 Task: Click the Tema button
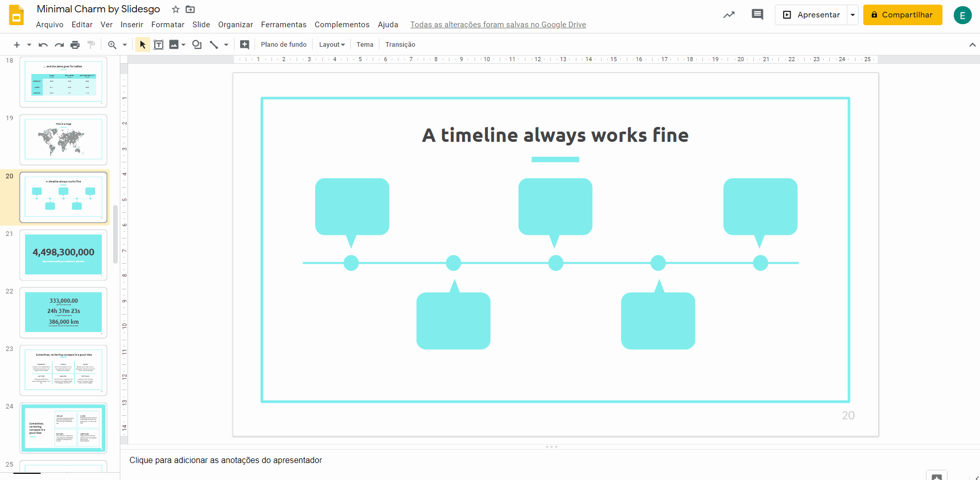coord(365,45)
